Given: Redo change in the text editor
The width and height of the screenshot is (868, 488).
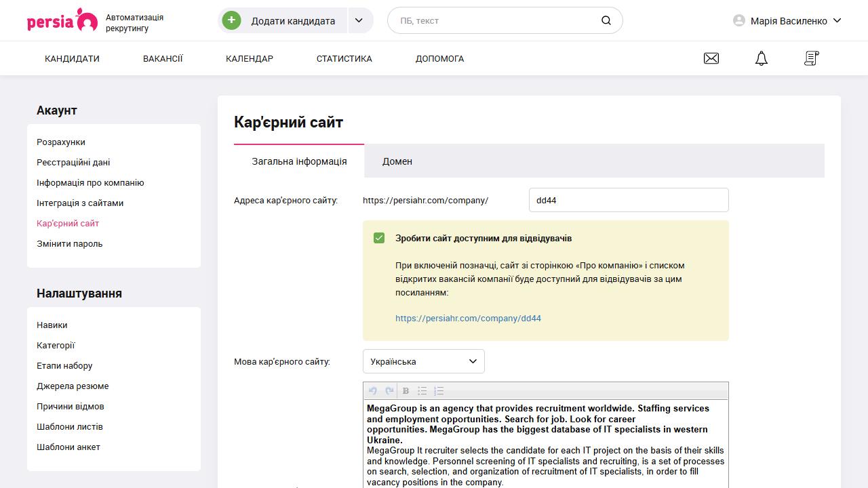Looking at the screenshot, I should (389, 390).
